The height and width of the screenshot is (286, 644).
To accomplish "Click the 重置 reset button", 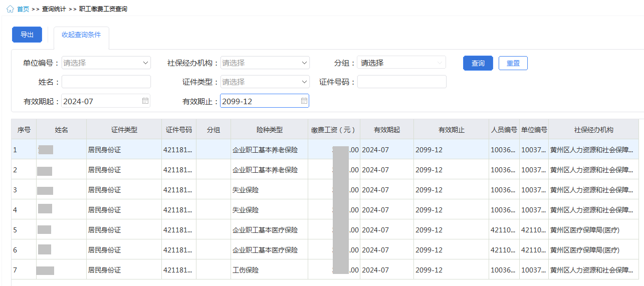I will click(513, 63).
